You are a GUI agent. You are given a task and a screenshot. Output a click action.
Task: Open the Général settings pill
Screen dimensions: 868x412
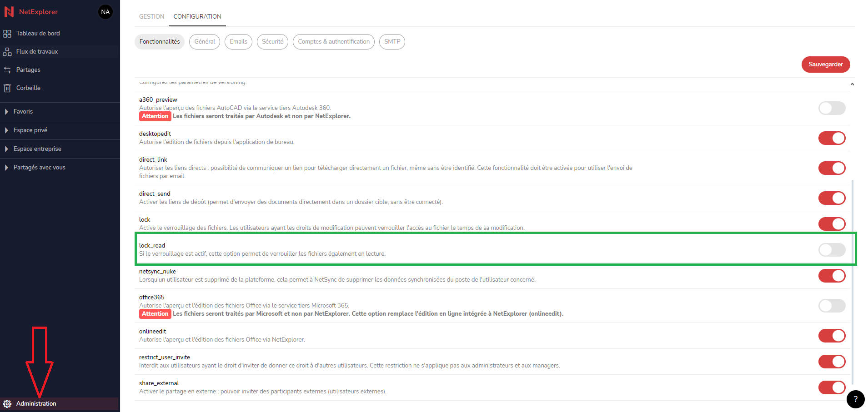[205, 42]
